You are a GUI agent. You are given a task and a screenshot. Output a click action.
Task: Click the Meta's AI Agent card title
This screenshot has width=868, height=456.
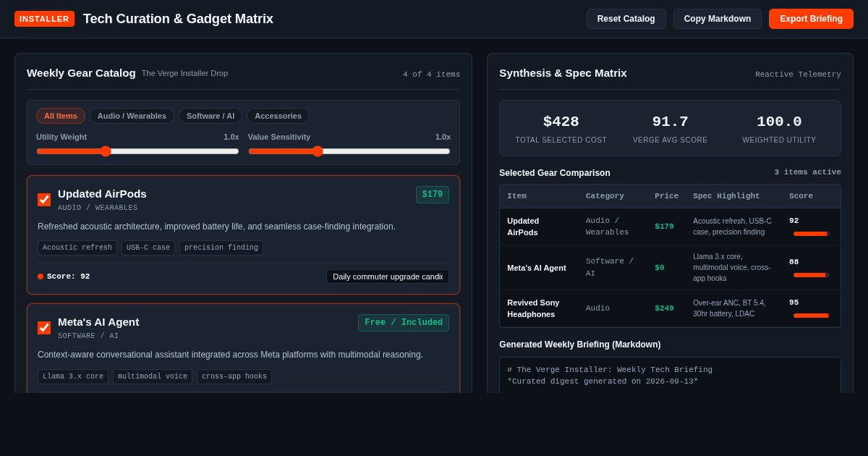click(x=98, y=322)
